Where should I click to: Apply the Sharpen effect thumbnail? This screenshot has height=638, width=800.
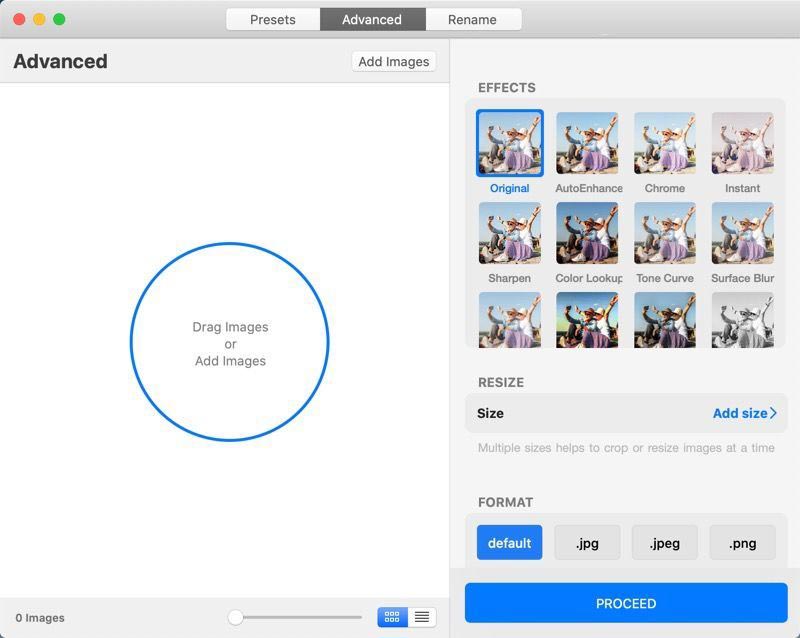pos(510,233)
